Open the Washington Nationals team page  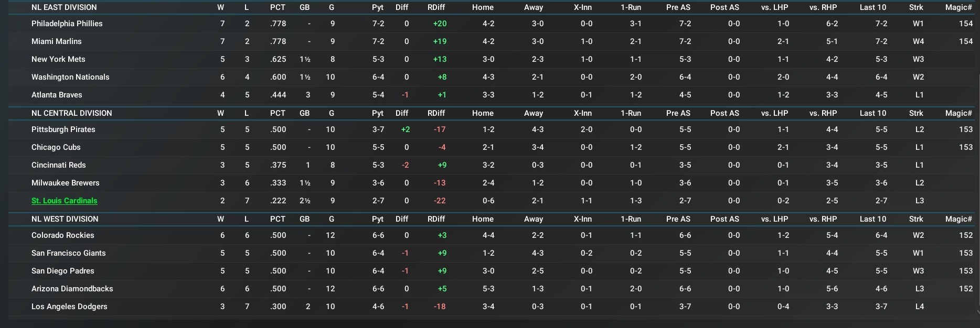pyautogui.click(x=70, y=77)
